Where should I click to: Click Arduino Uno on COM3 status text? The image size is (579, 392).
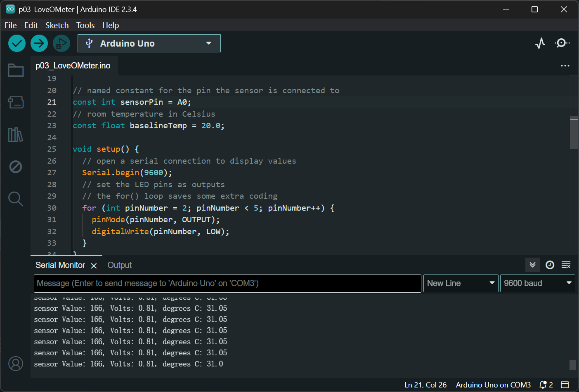pyautogui.click(x=493, y=385)
